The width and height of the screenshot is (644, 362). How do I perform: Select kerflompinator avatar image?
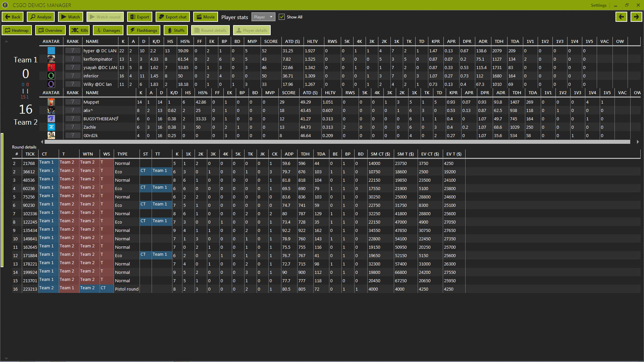(51, 59)
